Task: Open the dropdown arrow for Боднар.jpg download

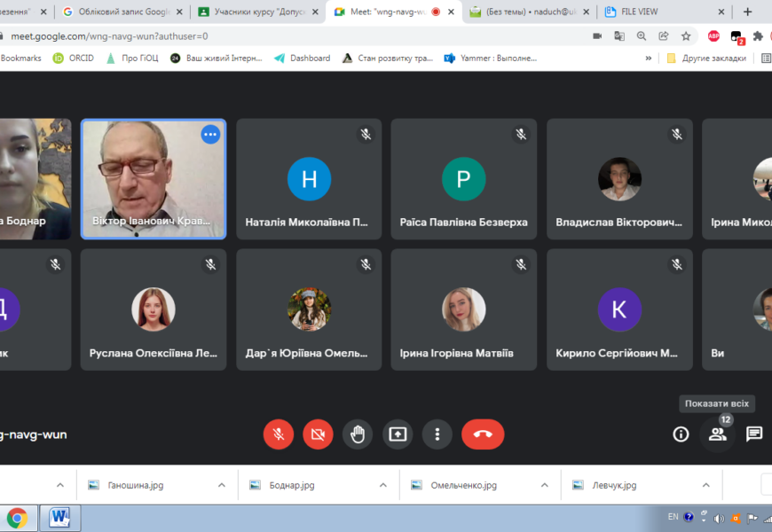Action: click(x=383, y=486)
